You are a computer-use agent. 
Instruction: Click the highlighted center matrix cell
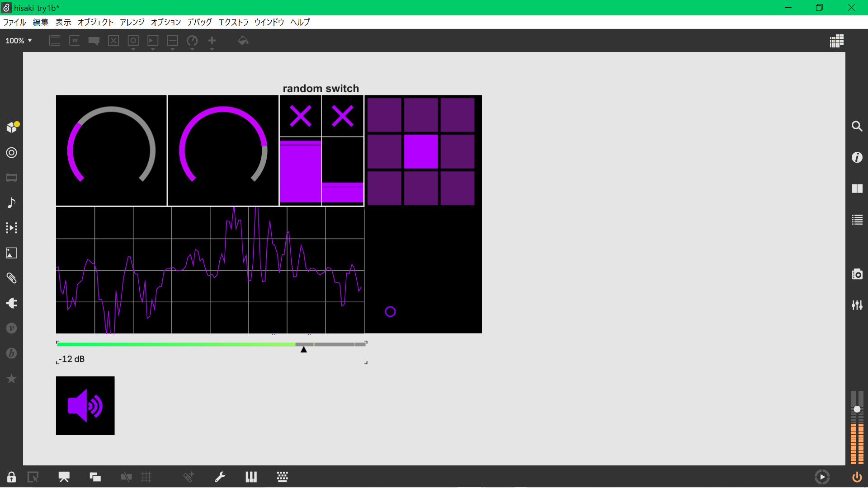pyautogui.click(x=421, y=151)
